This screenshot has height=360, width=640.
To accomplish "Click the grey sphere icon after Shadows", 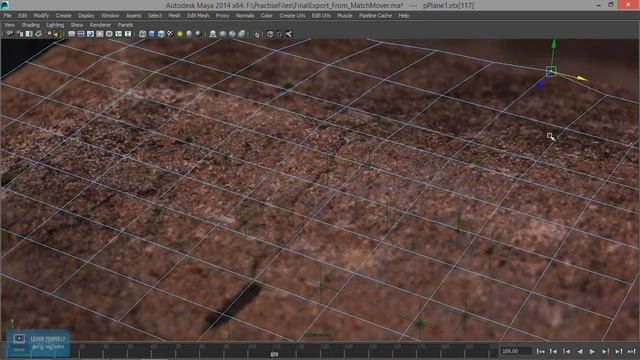I will click(x=198, y=34).
